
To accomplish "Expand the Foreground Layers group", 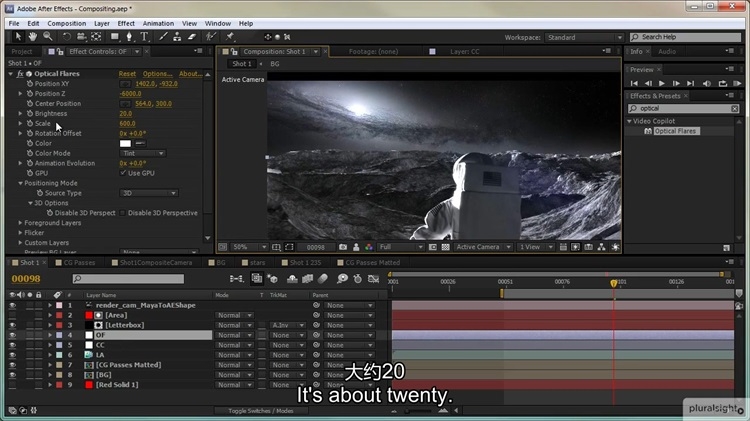I will 20,222.
